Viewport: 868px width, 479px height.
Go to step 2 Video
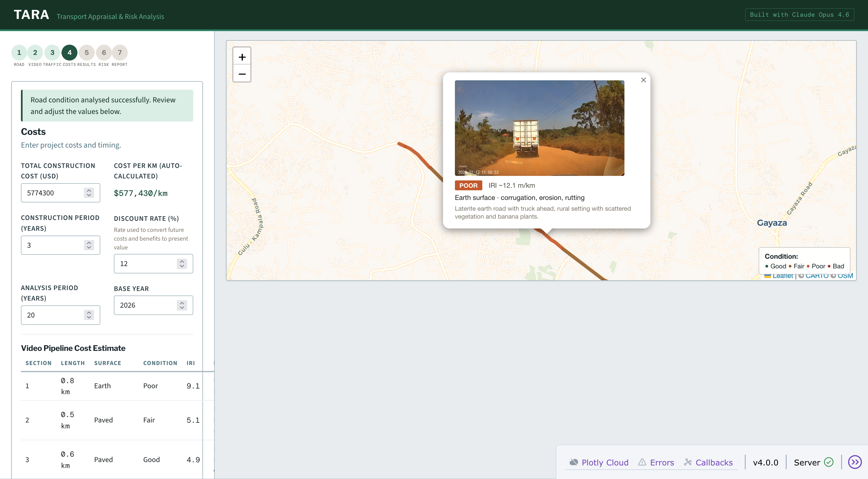click(35, 53)
